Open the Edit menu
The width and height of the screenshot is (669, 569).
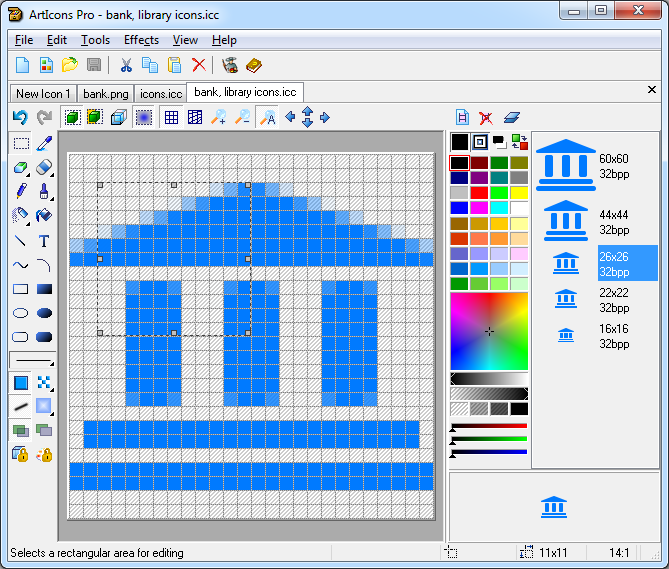[x=57, y=40]
